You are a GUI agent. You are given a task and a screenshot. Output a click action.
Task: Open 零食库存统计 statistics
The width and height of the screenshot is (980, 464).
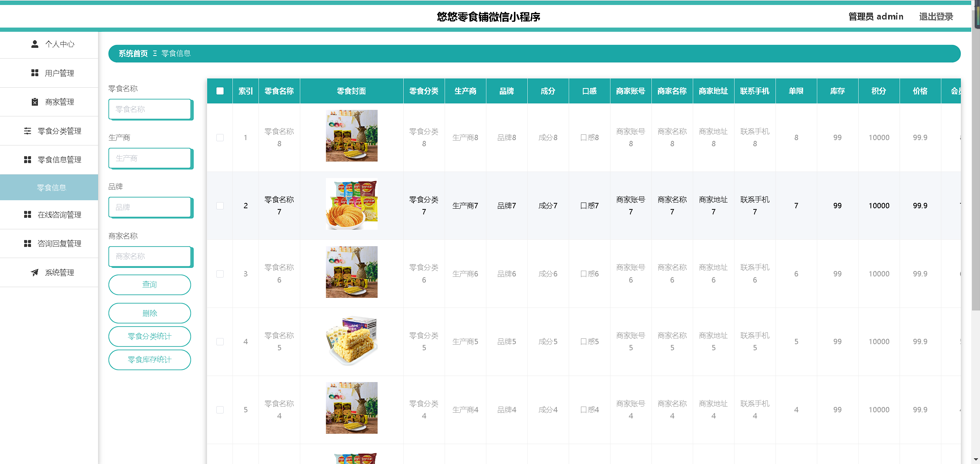(x=150, y=359)
